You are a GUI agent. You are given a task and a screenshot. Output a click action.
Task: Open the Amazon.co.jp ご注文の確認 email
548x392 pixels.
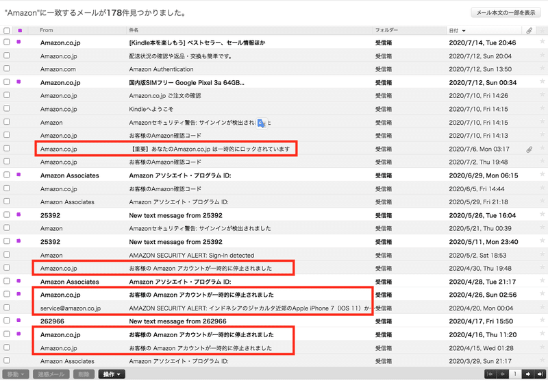pos(165,96)
